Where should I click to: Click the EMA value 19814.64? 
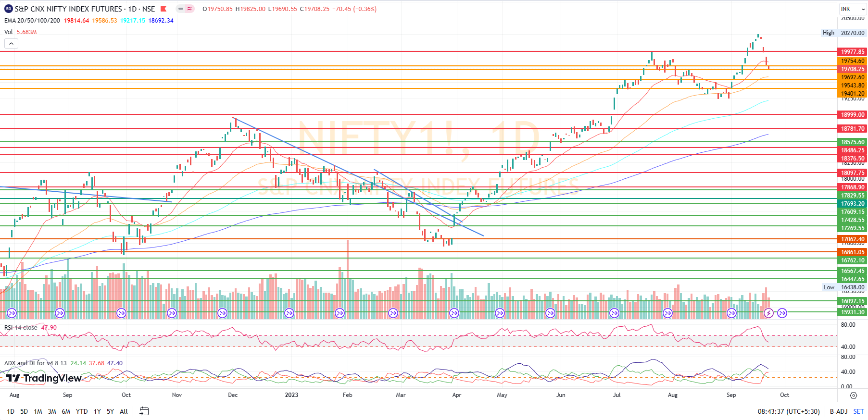(x=76, y=21)
